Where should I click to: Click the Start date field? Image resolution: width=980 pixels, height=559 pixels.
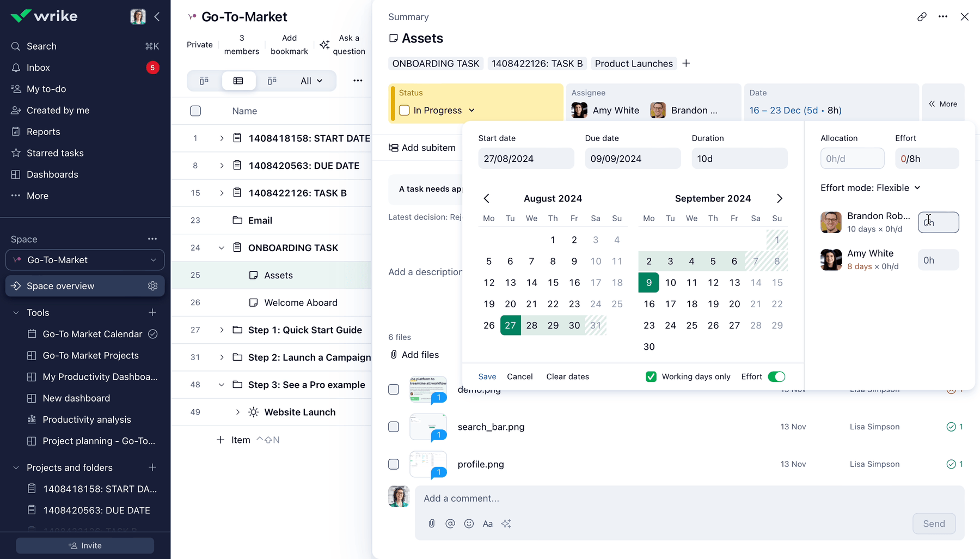[x=526, y=159]
